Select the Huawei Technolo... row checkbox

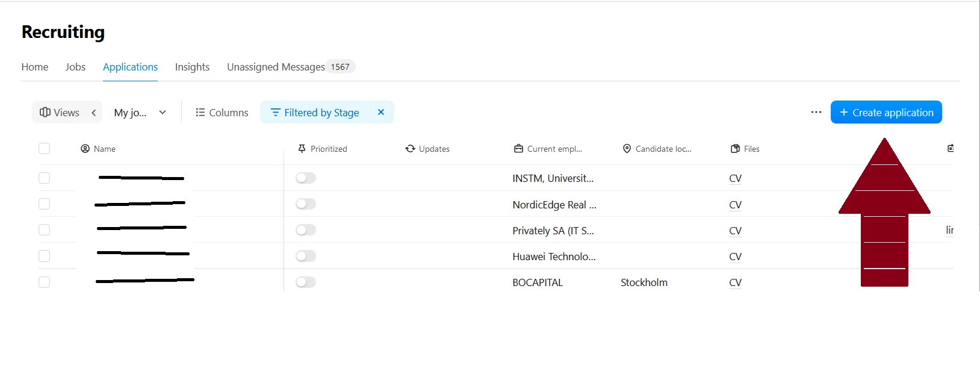[44, 256]
